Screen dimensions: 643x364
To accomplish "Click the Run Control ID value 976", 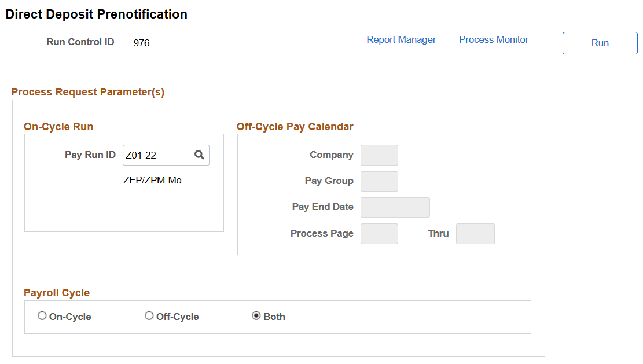I will tap(141, 42).
